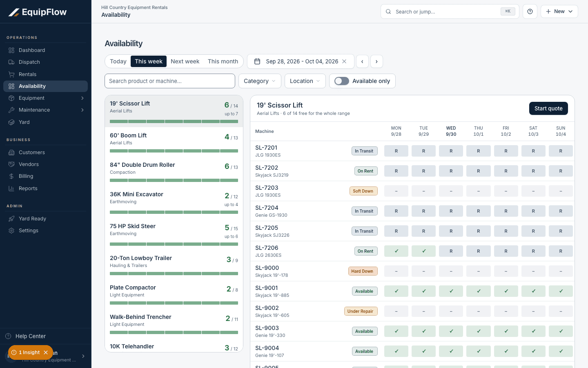Click the Help Center icon

click(8, 336)
